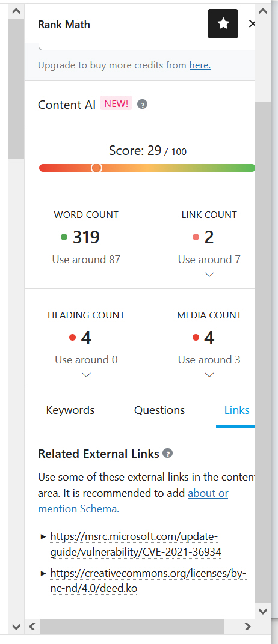The image size is (278, 644).
Task: Click the horizontal scrollbar right arrow
Action: point(247,627)
